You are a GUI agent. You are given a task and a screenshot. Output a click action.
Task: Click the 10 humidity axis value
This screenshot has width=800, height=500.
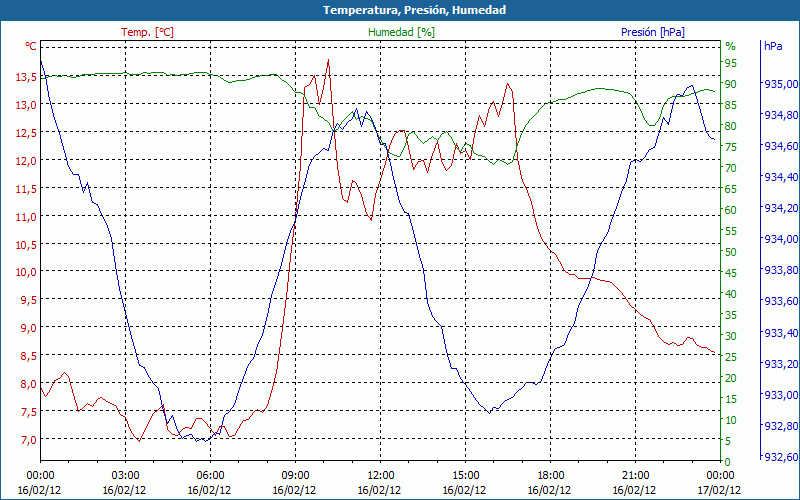[731, 420]
